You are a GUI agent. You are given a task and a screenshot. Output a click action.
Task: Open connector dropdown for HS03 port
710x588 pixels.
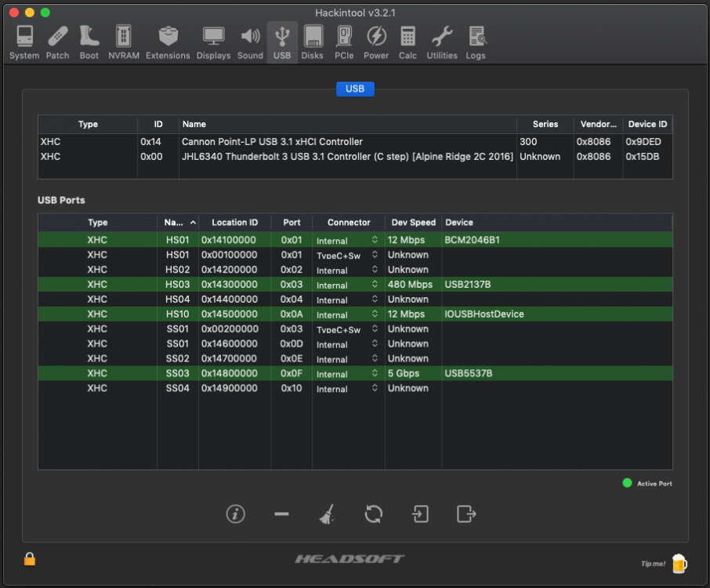click(348, 285)
